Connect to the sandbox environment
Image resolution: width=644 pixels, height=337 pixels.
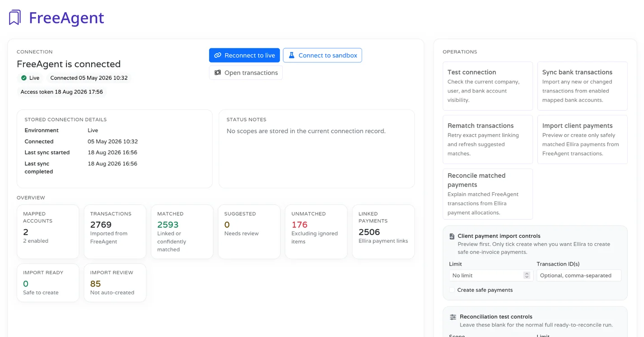(322, 55)
